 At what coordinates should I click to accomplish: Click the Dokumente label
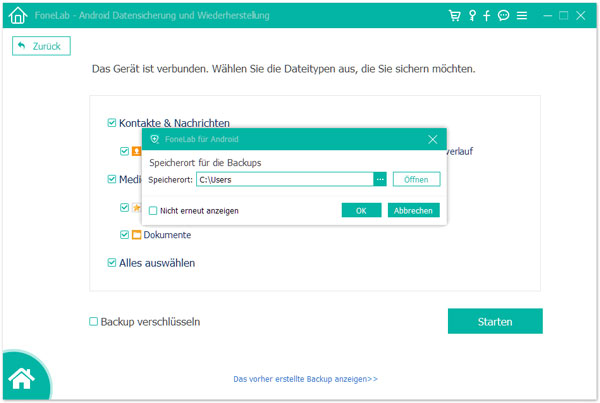click(167, 235)
